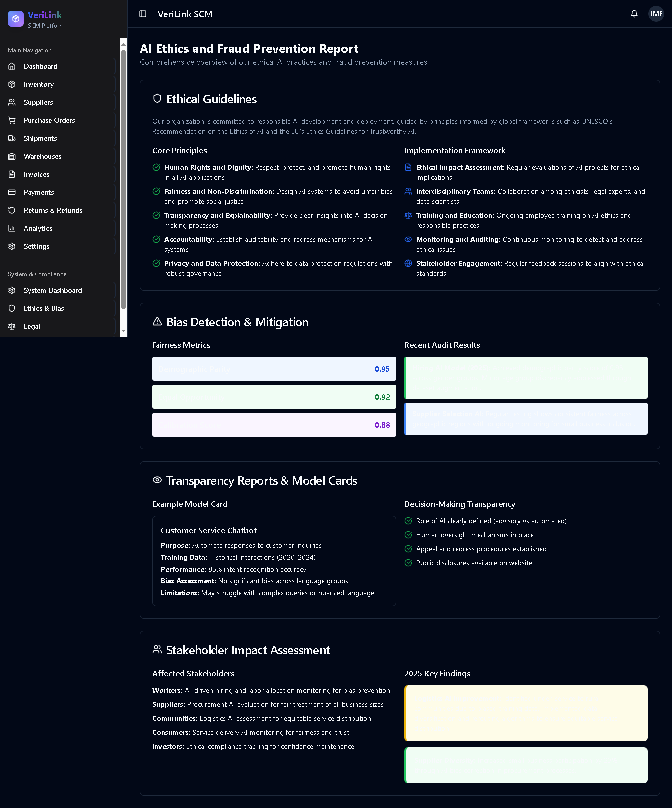Select the purple fairness bar showing 0.88

pyautogui.click(x=274, y=425)
